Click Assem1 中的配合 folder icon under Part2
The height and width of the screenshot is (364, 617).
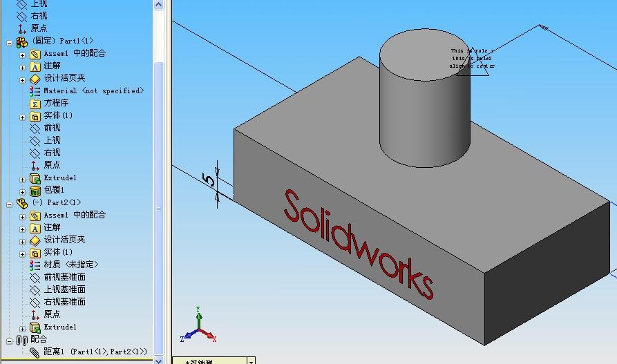pos(35,215)
